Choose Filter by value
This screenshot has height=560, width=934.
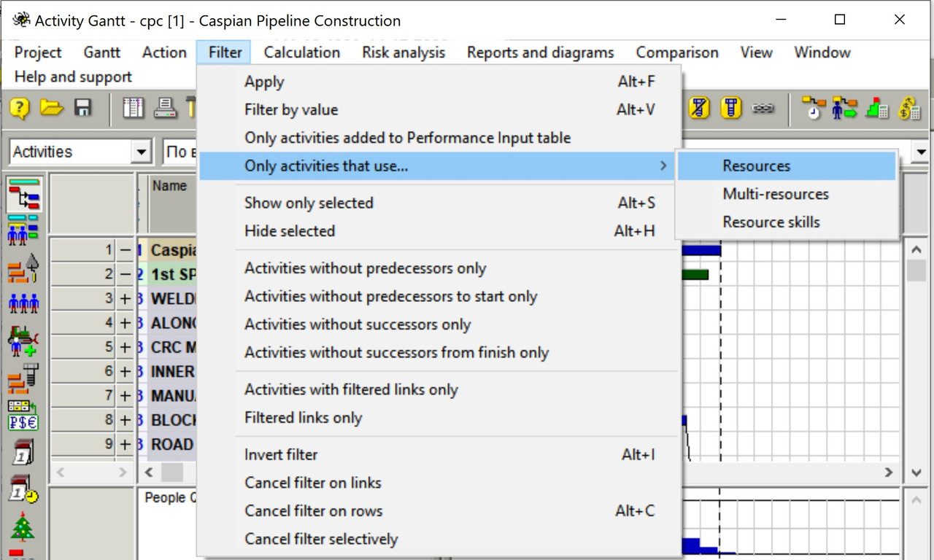[439, 110]
